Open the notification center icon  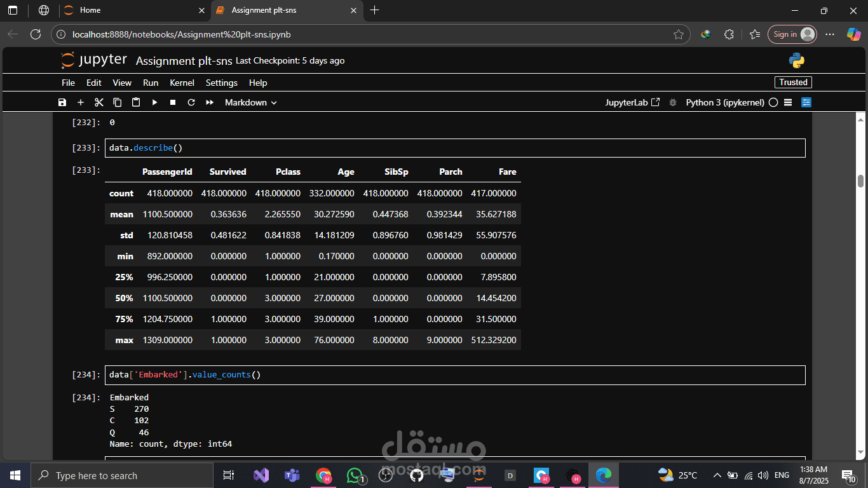pyautogui.click(x=848, y=475)
